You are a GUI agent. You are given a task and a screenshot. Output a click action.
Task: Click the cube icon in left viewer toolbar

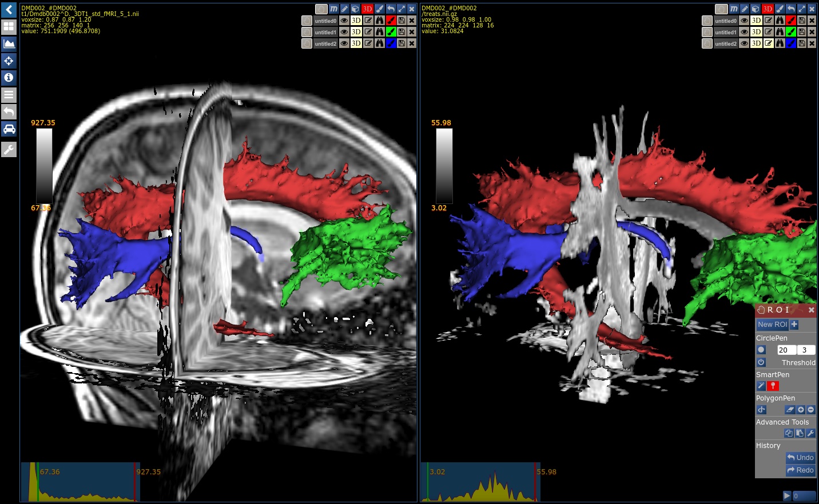tap(355, 9)
